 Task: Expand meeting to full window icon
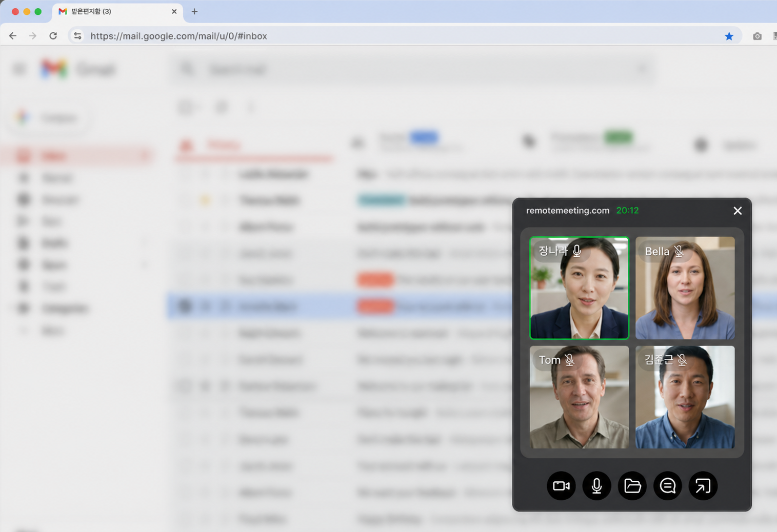tap(703, 485)
